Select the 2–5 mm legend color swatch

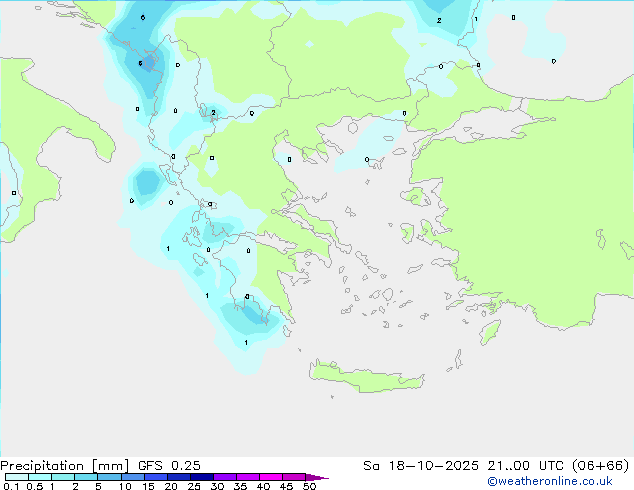pyautogui.click(x=86, y=477)
